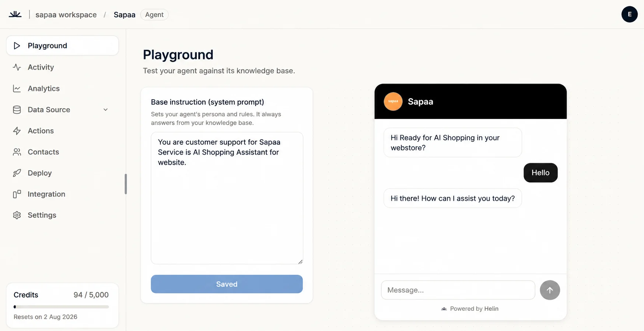Screen dimensions: 644x331
Task: Click the Message input field
Action: (458, 290)
